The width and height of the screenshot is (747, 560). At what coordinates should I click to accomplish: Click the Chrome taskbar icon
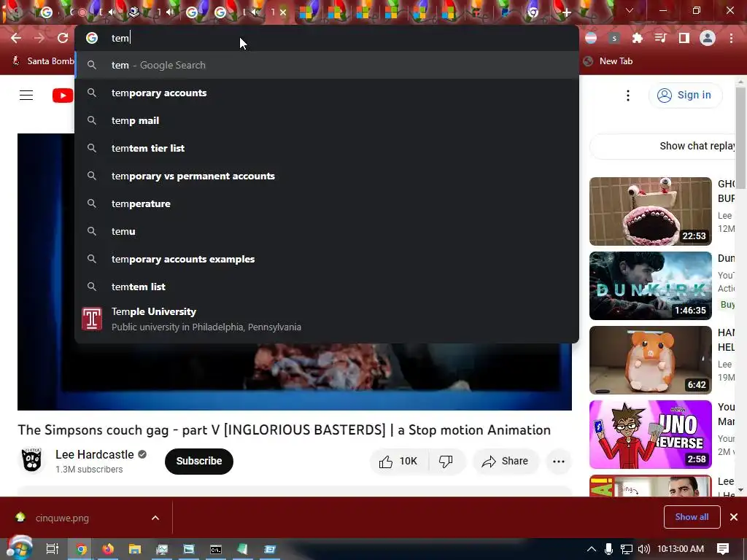[82, 549]
